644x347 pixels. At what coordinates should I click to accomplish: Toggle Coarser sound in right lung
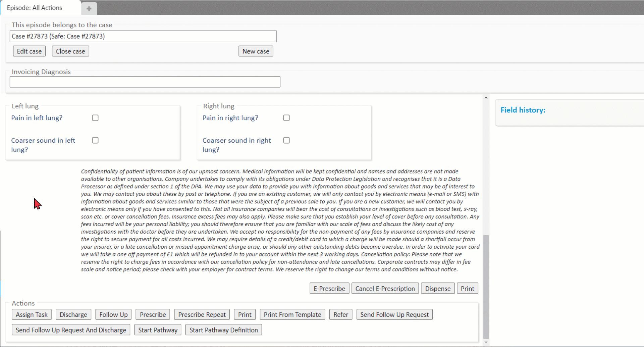click(x=286, y=140)
